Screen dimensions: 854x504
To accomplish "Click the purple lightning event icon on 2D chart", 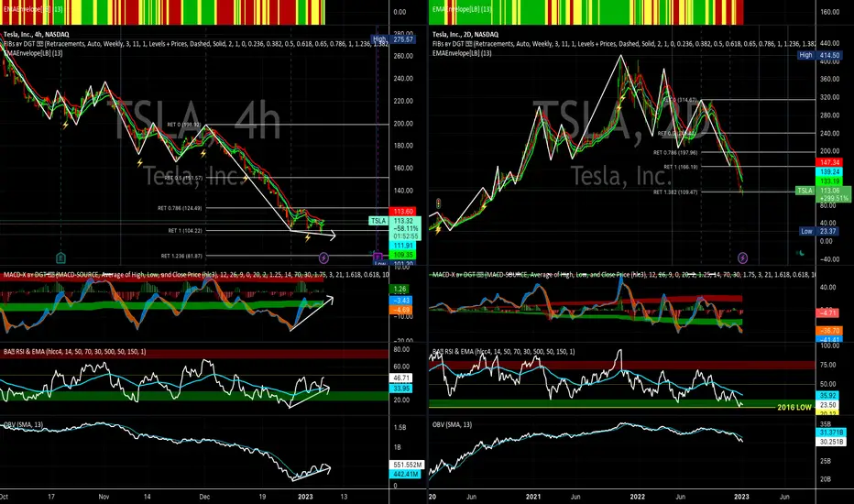I will [742, 257].
